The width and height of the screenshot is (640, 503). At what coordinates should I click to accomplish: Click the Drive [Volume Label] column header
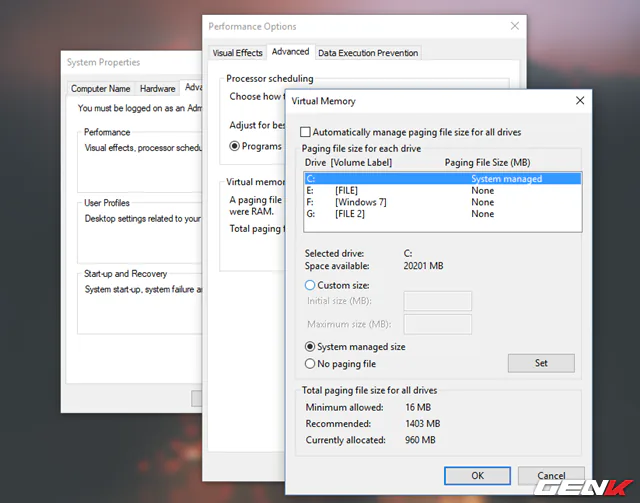click(348, 162)
